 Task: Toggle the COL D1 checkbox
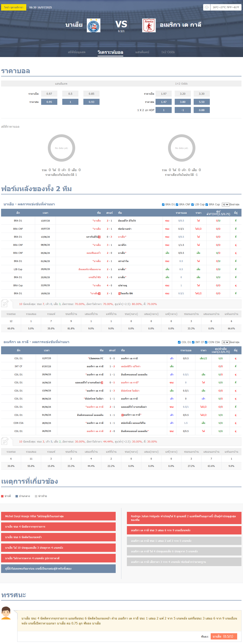tap(179, 342)
